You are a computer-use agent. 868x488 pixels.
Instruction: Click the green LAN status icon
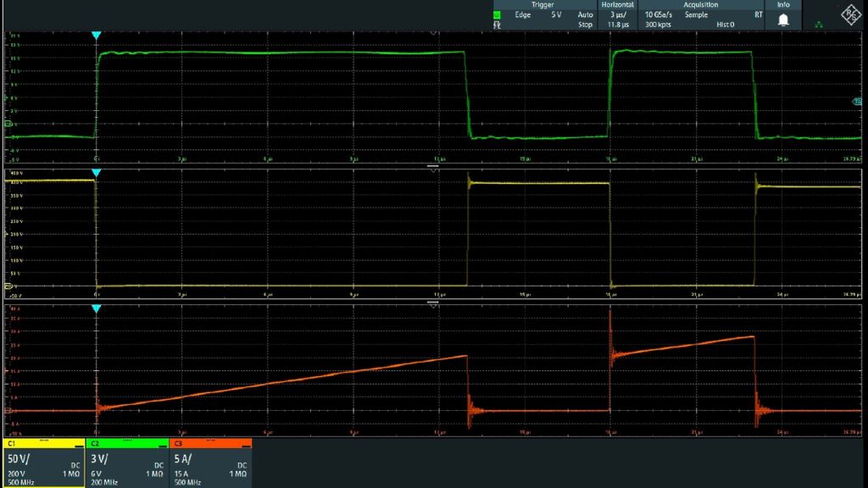819,23
